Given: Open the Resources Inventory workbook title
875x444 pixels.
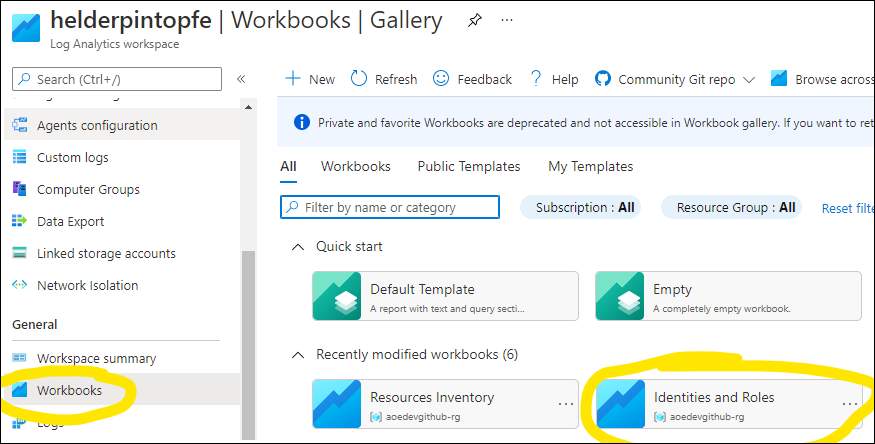Looking at the screenshot, I should pyautogui.click(x=432, y=397).
